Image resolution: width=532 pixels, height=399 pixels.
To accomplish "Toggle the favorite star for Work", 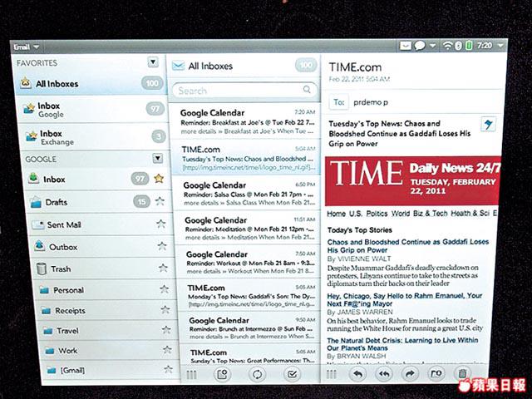I will tap(167, 349).
